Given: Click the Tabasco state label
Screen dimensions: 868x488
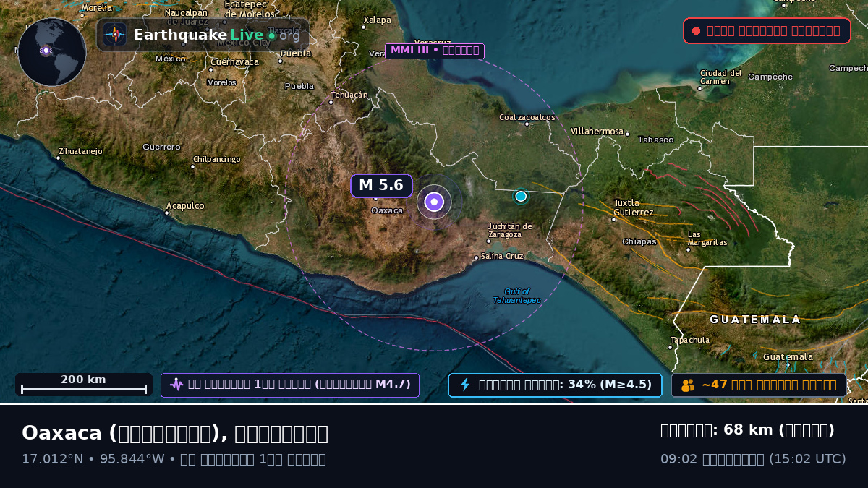Looking at the screenshot, I should pos(655,140).
